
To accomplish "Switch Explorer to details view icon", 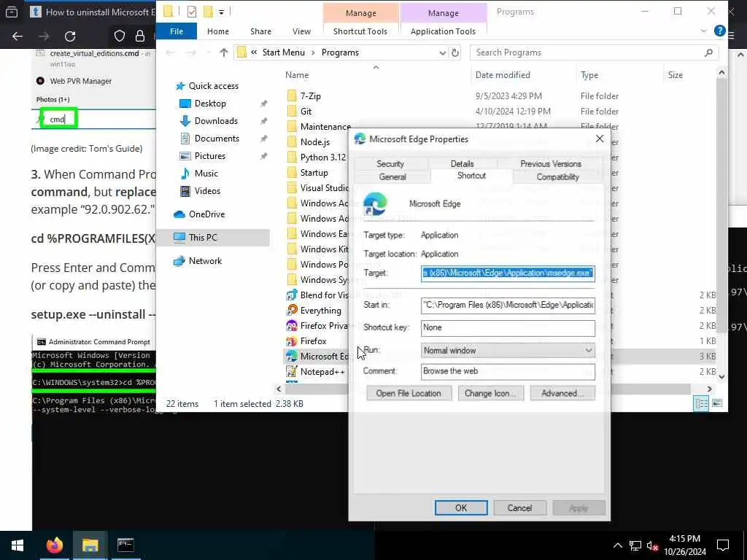I will click(701, 403).
